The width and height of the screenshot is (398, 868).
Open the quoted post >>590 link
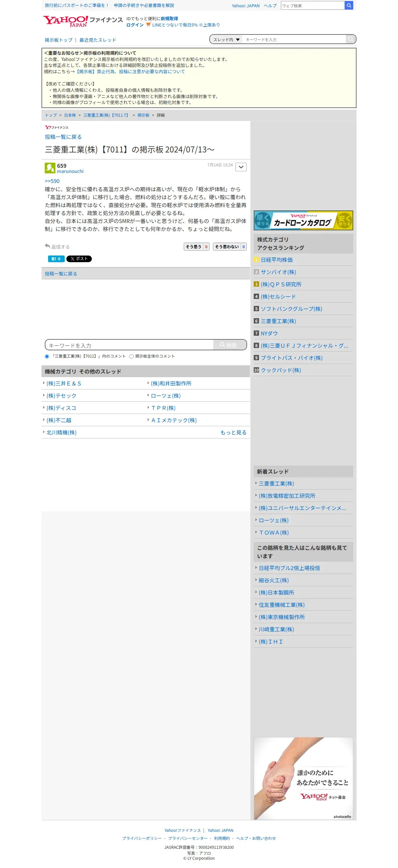52,181
